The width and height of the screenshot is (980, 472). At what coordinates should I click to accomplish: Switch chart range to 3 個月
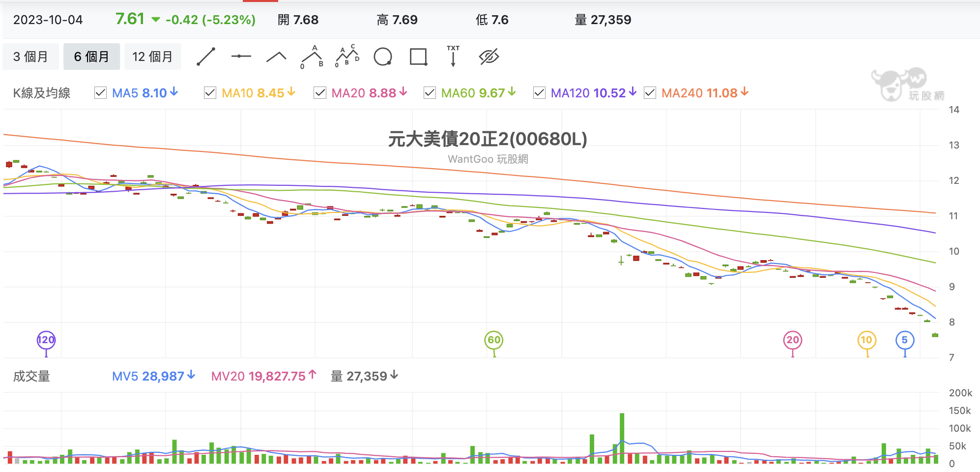[x=30, y=57]
